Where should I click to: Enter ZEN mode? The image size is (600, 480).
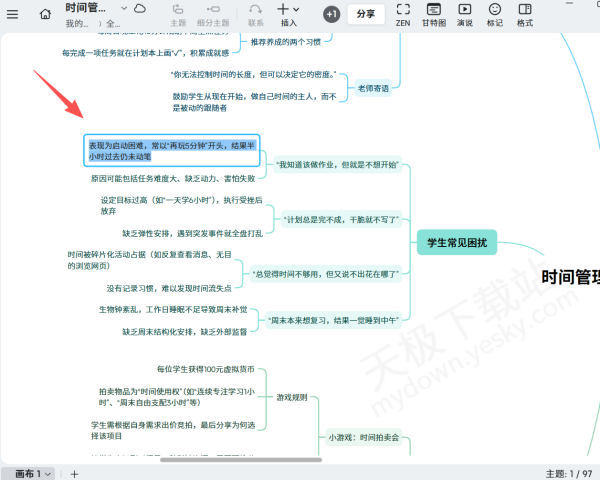[x=403, y=14]
